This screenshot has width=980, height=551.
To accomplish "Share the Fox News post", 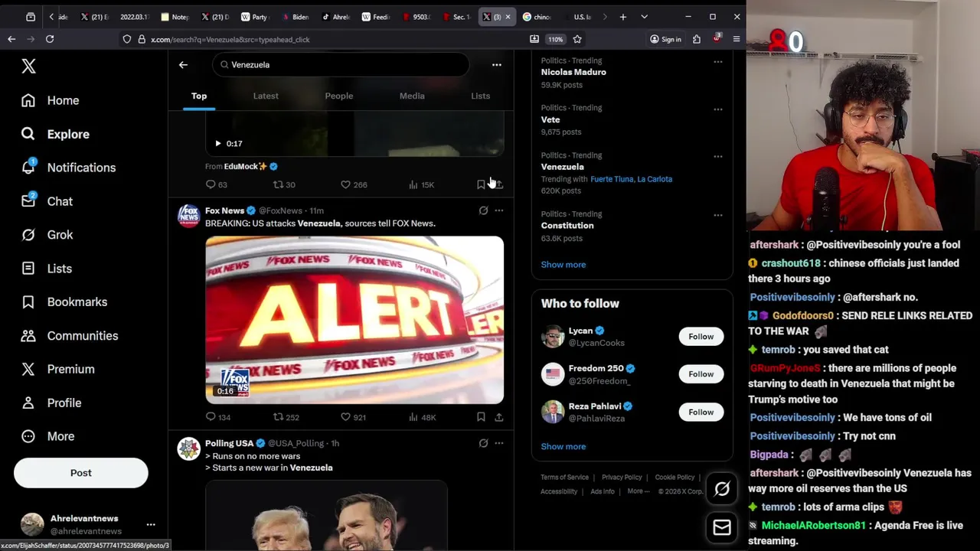I will click(498, 417).
